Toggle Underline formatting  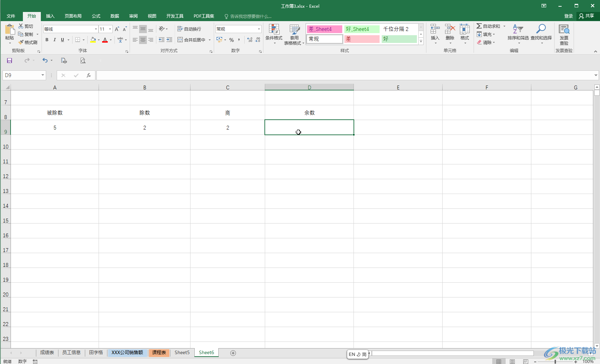pos(62,40)
